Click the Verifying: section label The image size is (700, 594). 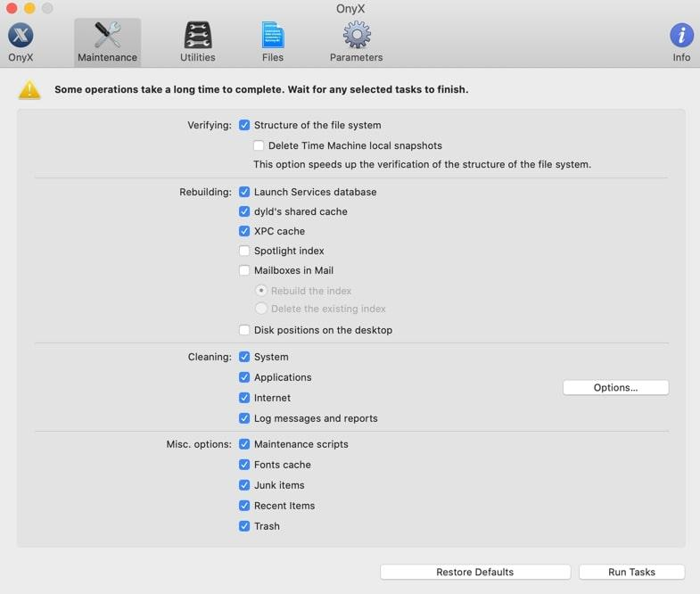click(210, 126)
